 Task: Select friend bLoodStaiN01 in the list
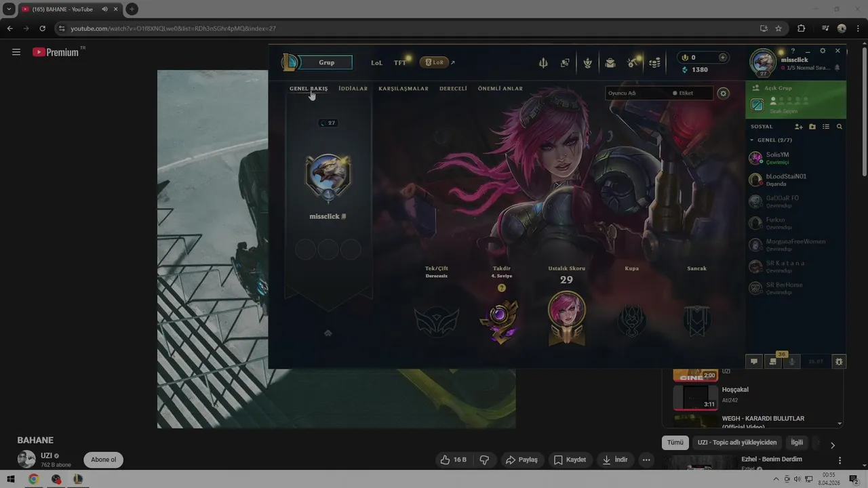(x=795, y=180)
